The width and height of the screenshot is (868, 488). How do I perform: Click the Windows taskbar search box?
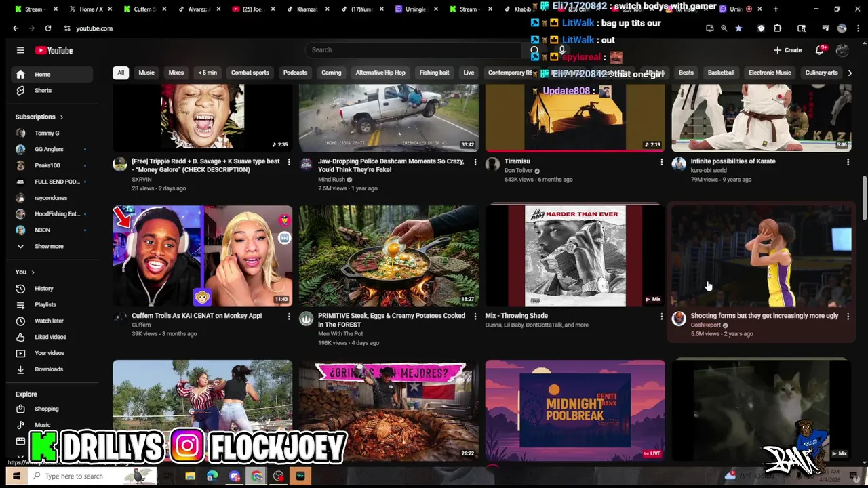(x=92, y=476)
